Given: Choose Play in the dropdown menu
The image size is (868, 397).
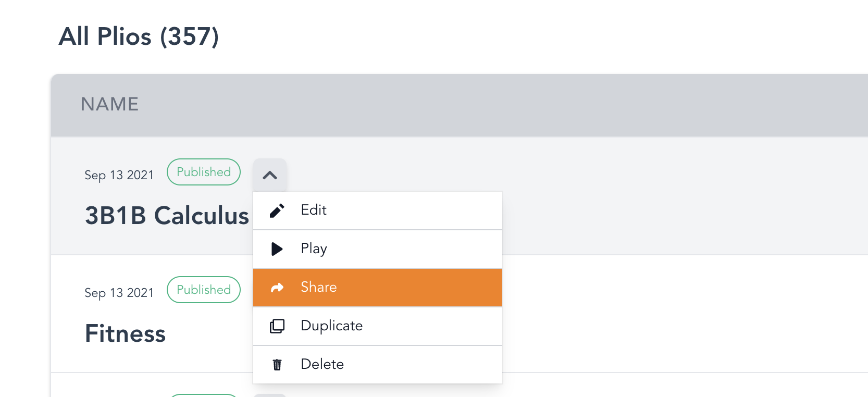Looking at the screenshot, I should tap(314, 249).
